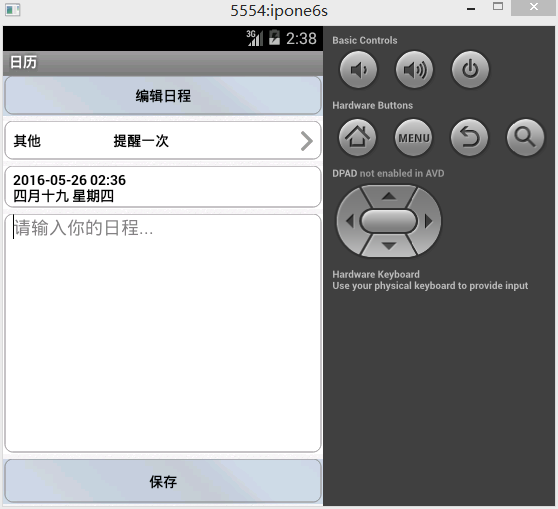Open the 其他 提醒一次 category selector
Image resolution: width=558 pixels, height=509 pixels.
(x=163, y=140)
